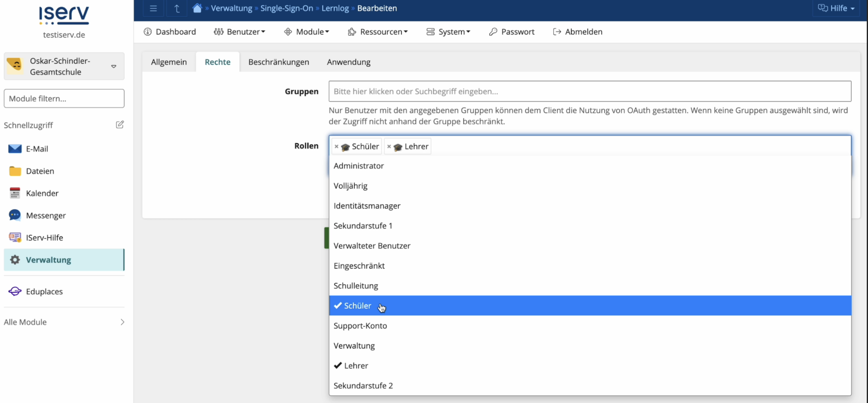The height and width of the screenshot is (403, 868).
Task: Switch to the Beschränkungen tab
Action: coord(278,62)
